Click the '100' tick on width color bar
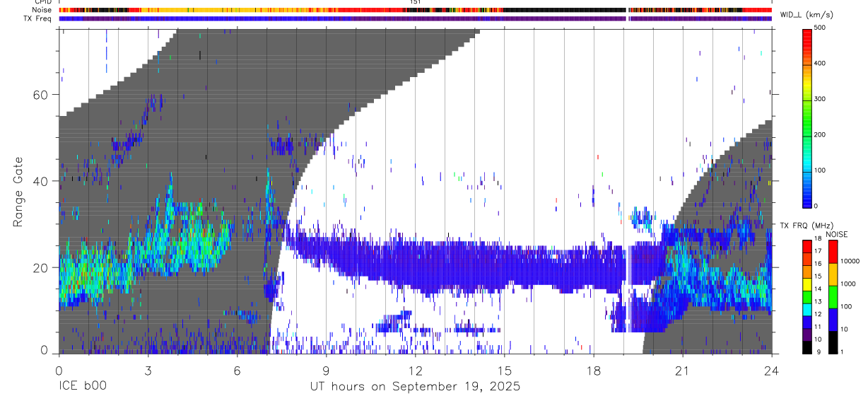The height and width of the screenshot is (401, 868). 821,170
